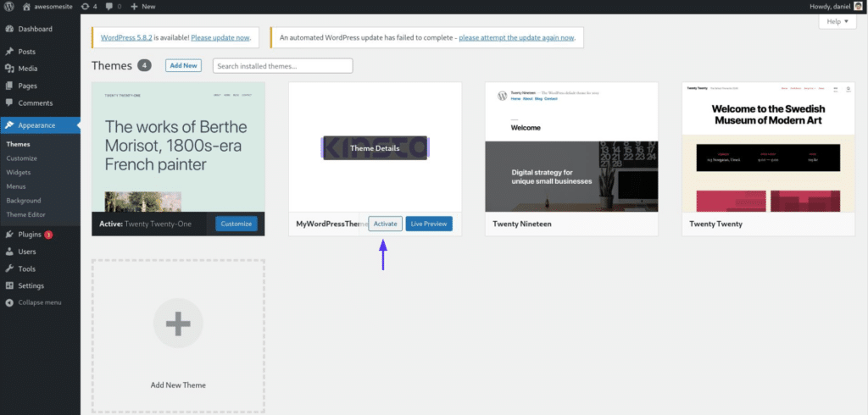Open the comments bubble in admin bar
868x415 pixels.
[113, 7]
